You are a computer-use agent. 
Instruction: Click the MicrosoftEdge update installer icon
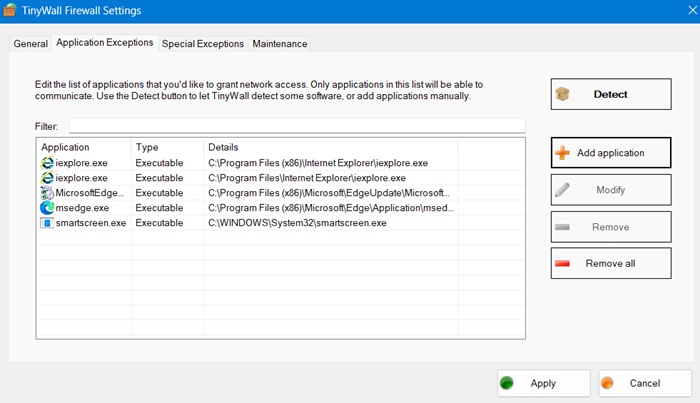pyautogui.click(x=47, y=193)
